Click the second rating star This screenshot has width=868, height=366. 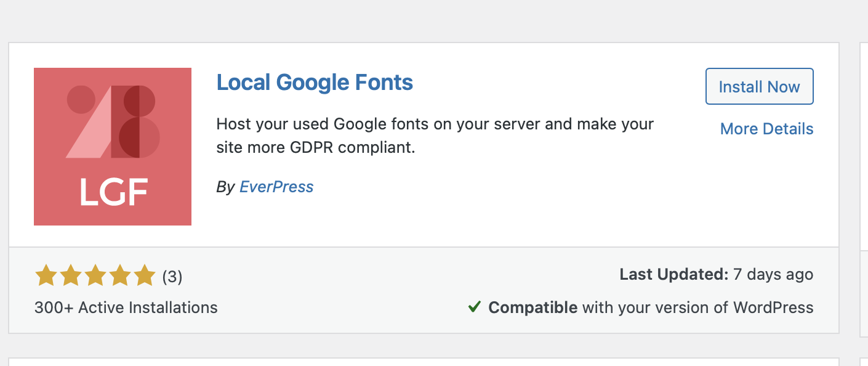[x=70, y=276]
